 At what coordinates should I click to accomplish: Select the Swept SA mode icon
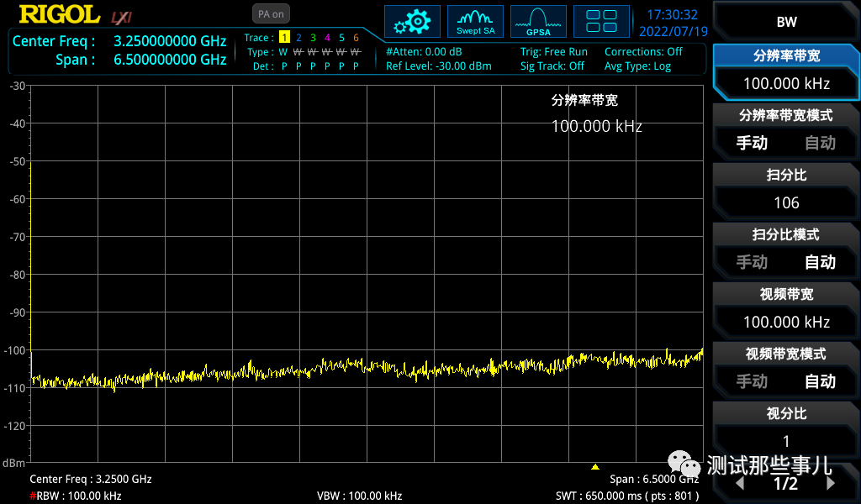coord(475,21)
